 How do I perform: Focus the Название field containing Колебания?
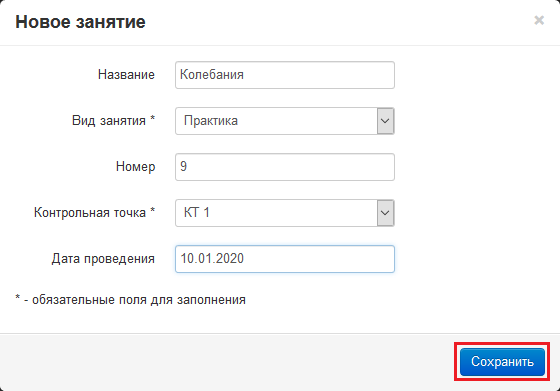(x=285, y=75)
